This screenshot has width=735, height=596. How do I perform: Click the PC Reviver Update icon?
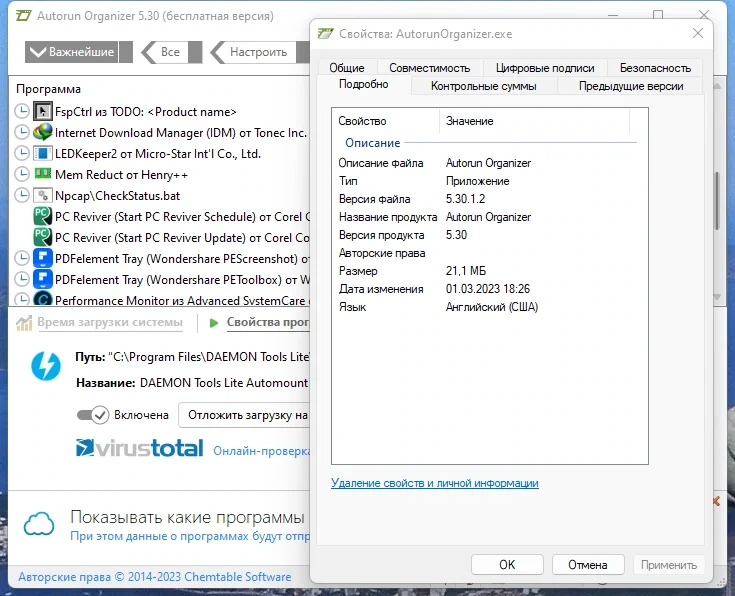43,237
